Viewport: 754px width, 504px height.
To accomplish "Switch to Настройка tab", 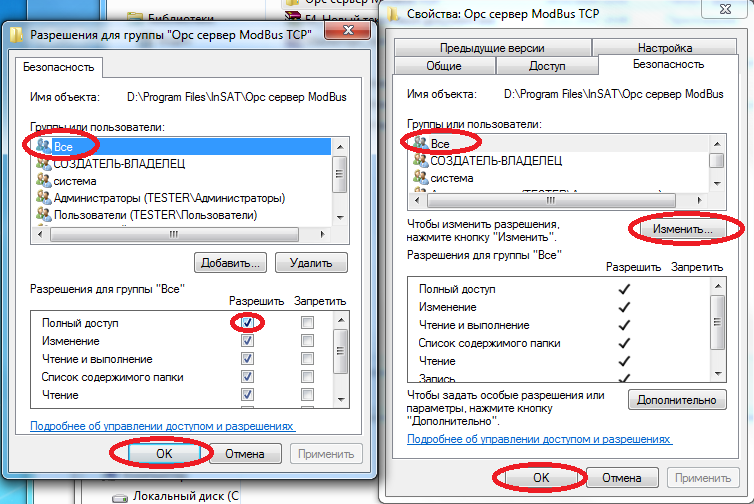I will [x=665, y=48].
